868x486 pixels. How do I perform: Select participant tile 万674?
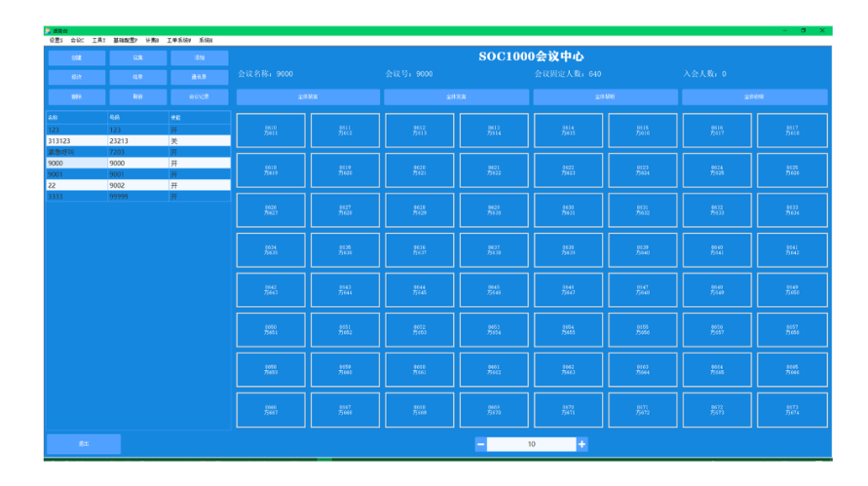point(791,410)
